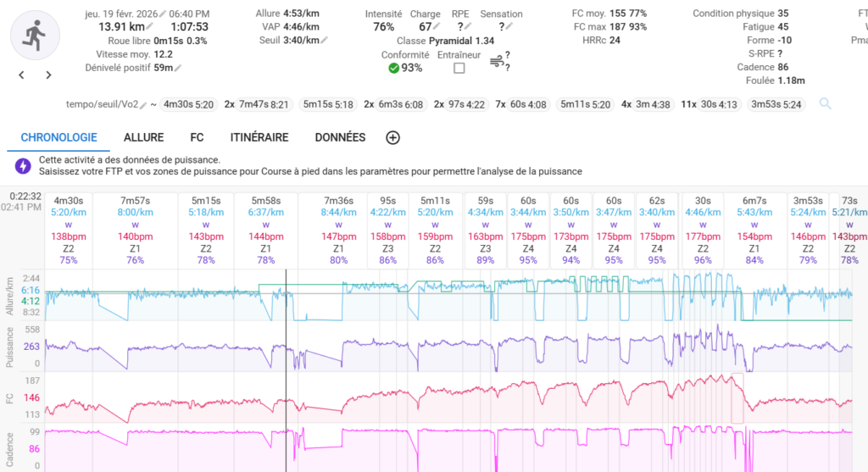Edit the activity date pencil icon

click(163, 14)
